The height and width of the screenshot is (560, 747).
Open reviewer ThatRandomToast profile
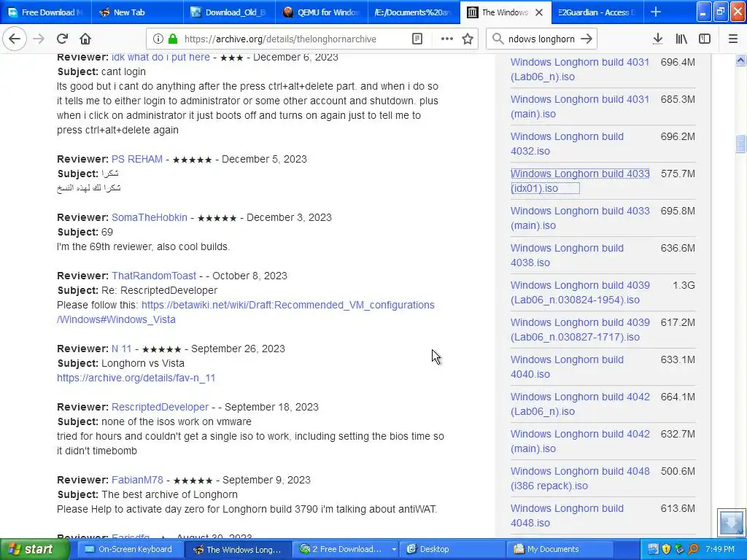click(153, 276)
